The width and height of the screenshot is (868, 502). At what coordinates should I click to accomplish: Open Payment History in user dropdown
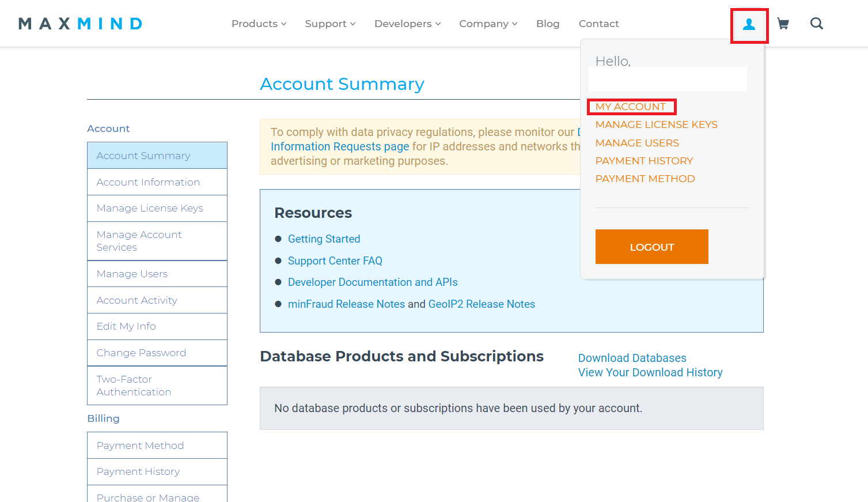click(x=644, y=161)
